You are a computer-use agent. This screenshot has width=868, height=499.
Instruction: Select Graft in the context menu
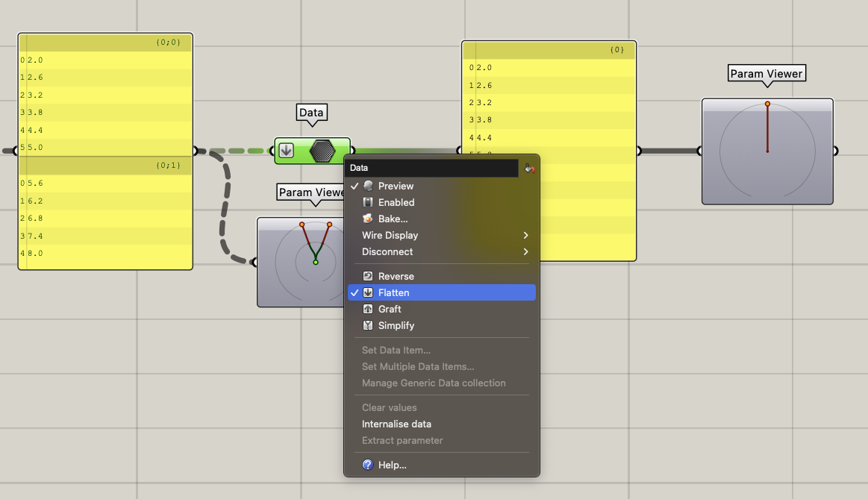[442, 309]
